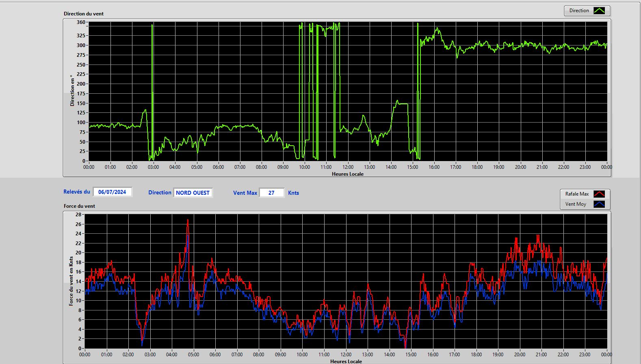Click the 'Knts' unit label
This screenshot has width=641, height=364.
coord(293,193)
